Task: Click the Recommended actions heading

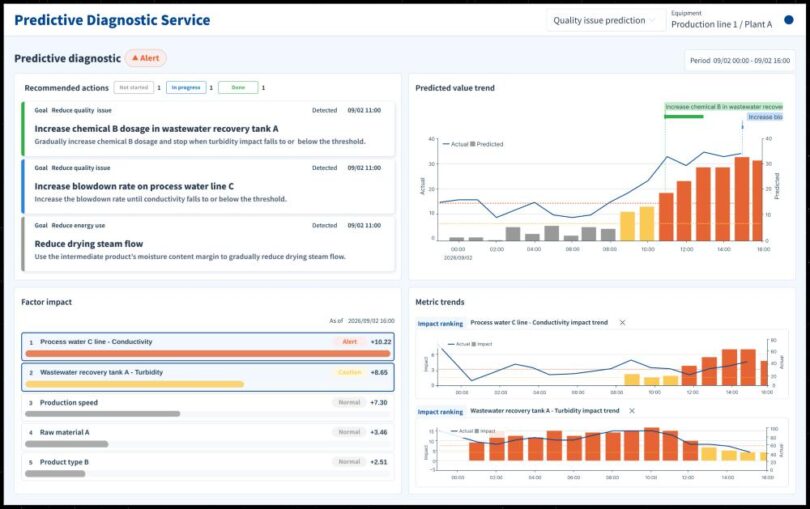Action: coord(67,88)
